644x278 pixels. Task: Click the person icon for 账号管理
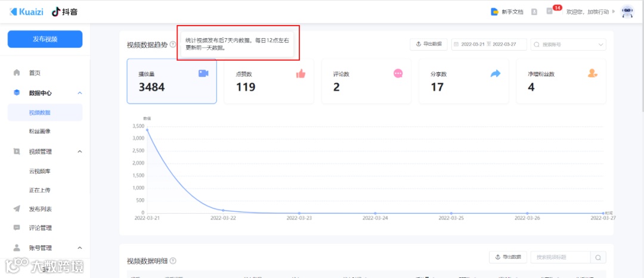coord(17,248)
